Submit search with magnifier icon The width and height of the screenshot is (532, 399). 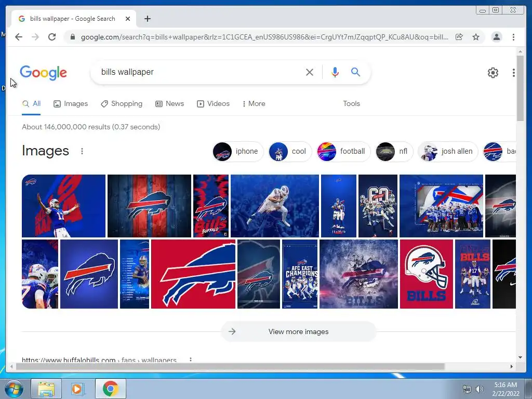pyautogui.click(x=355, y=72)
